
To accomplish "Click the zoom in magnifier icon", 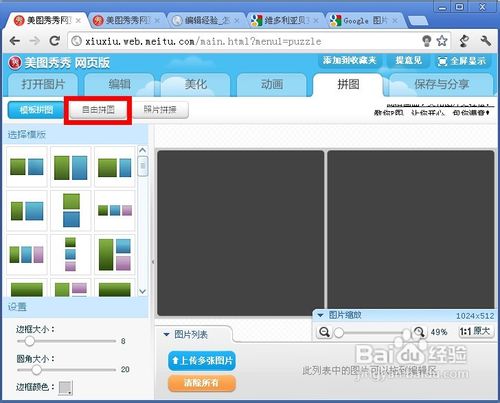I will point(419,332).
